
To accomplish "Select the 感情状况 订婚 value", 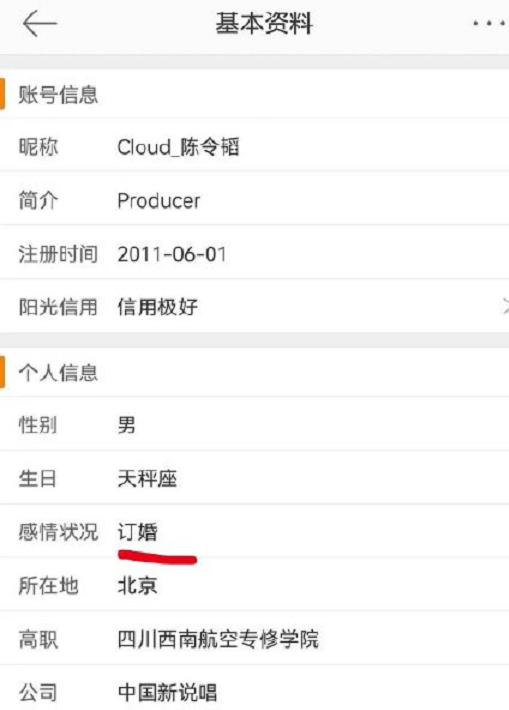I will 138,532.
